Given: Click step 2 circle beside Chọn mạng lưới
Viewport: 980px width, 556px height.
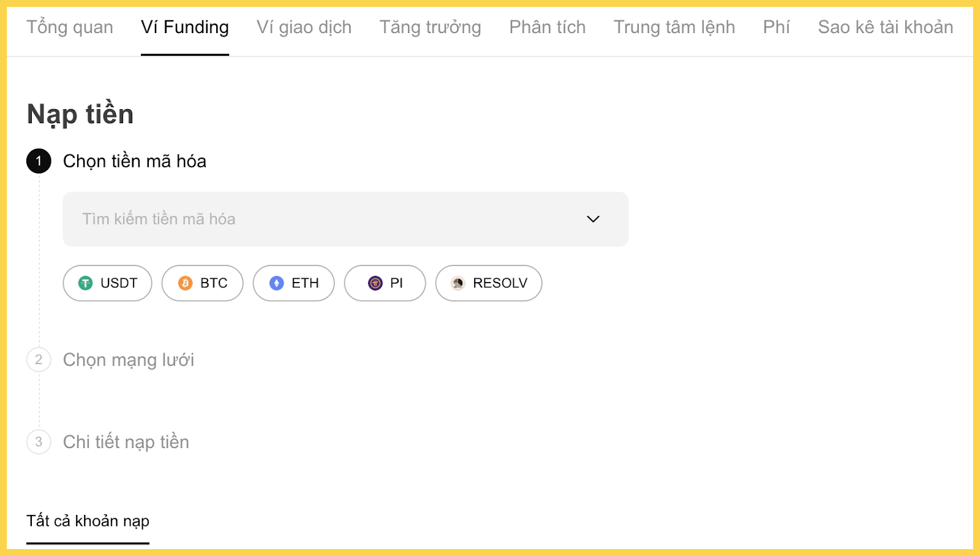Looking at the screenshot, I should [39, 360].
